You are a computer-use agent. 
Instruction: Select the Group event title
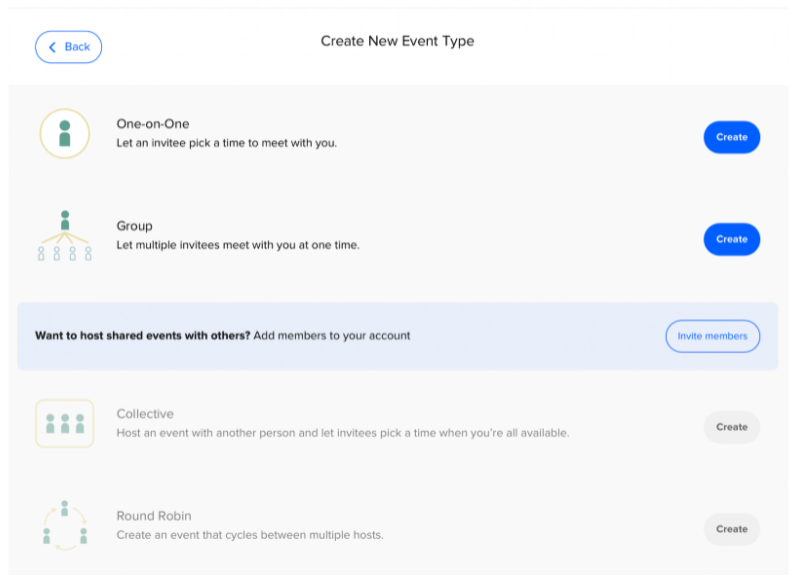pos(134,226)
